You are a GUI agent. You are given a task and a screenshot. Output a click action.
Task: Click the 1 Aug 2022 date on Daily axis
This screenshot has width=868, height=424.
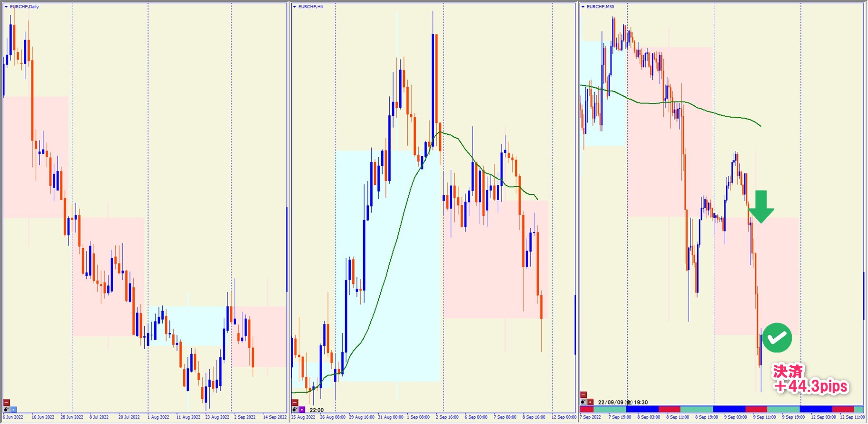(158, 417)
